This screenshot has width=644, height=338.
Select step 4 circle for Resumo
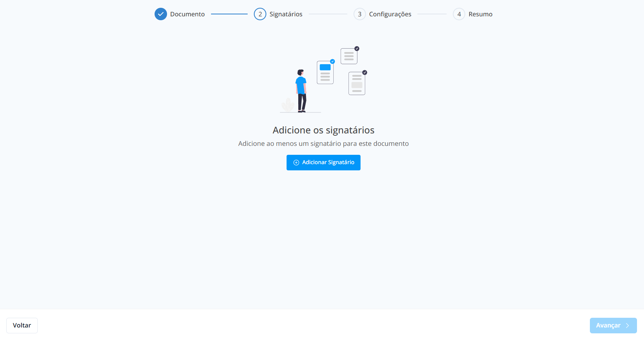point(459,14)
